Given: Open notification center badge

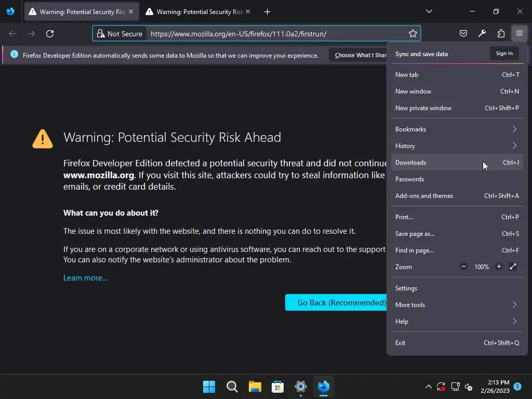Looking at the screenshot, I should [517, 386].
